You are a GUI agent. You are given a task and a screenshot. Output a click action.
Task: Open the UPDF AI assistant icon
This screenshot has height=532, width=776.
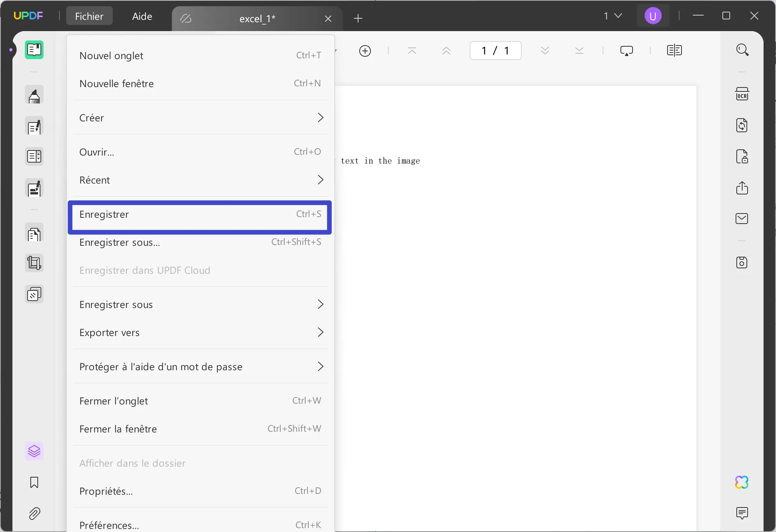tap(742, 482)
